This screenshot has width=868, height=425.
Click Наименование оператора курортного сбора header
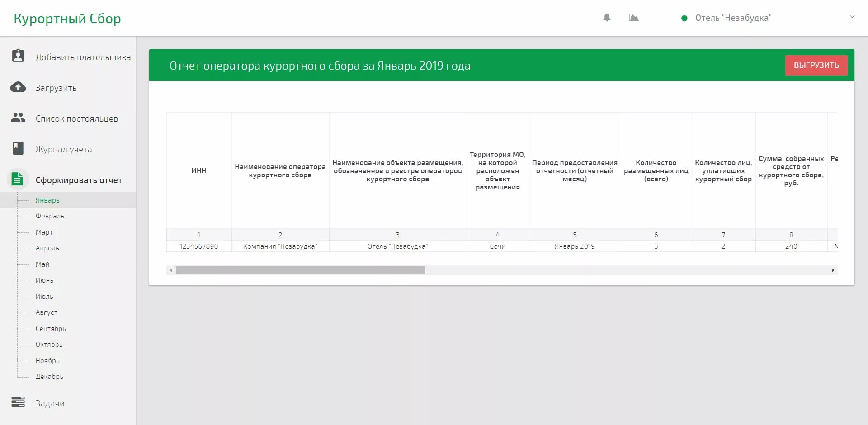pos(280,170)
